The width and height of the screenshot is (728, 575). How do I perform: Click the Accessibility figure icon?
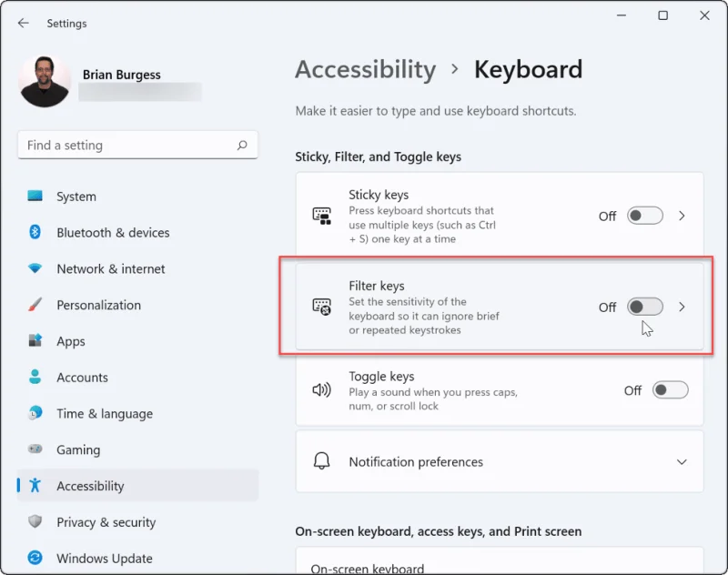pos(35,486)
